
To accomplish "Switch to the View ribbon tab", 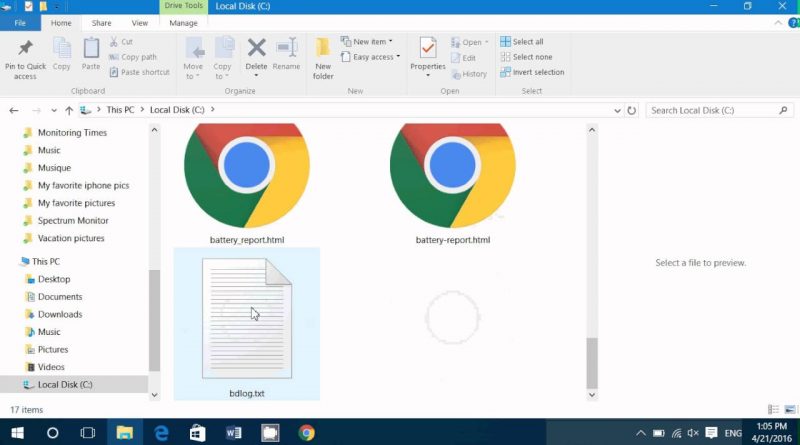I will [139, 23].
